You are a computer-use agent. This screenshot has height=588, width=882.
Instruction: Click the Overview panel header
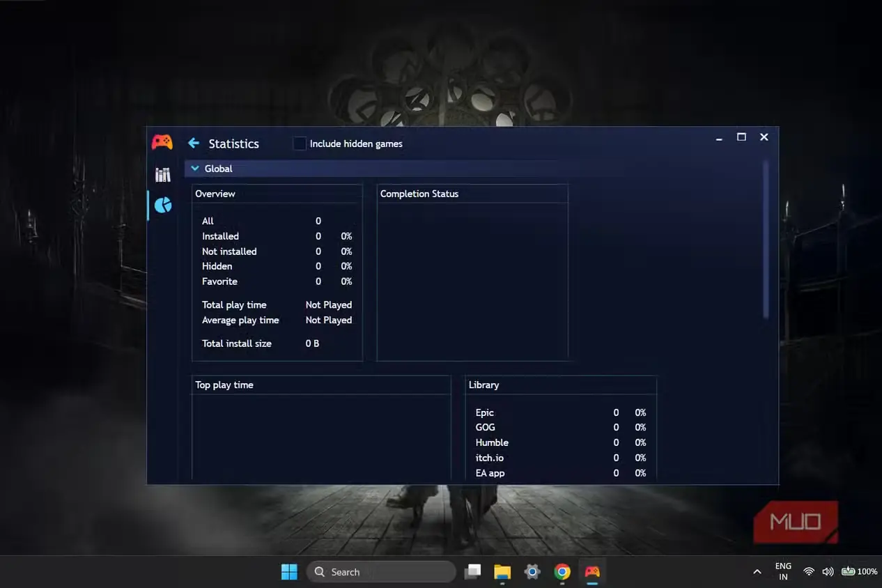point(277,194)
